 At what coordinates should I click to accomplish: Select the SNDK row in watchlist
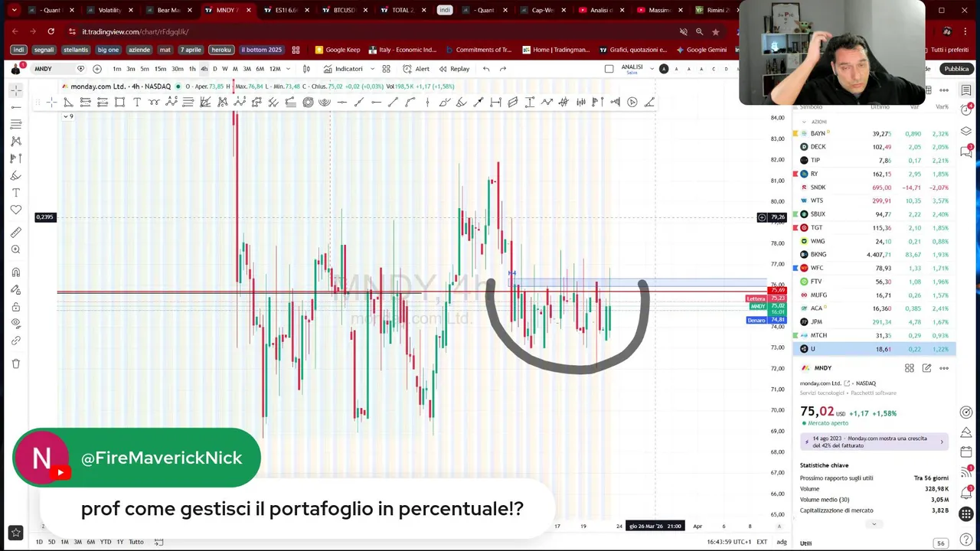874,187
